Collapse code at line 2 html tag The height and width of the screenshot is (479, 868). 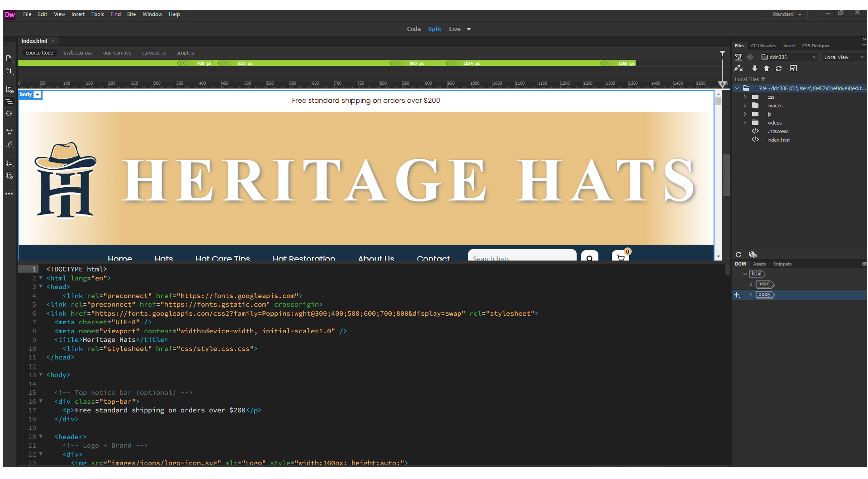(x=41, y=278)
